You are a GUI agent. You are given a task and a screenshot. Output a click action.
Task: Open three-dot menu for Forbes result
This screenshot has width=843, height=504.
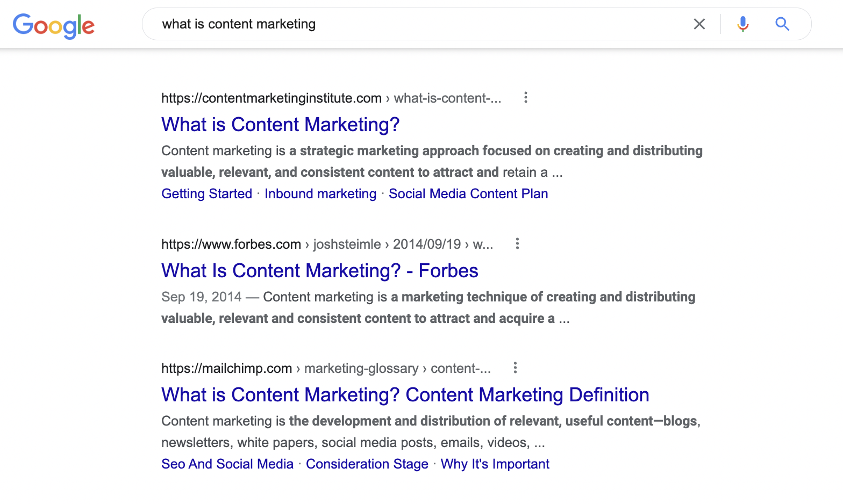(517, 244)
